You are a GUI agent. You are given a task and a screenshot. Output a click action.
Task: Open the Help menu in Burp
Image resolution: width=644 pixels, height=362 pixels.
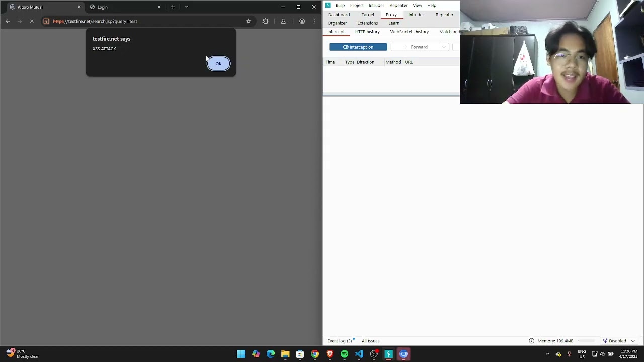pyautogui.click(x=432, y=5)
